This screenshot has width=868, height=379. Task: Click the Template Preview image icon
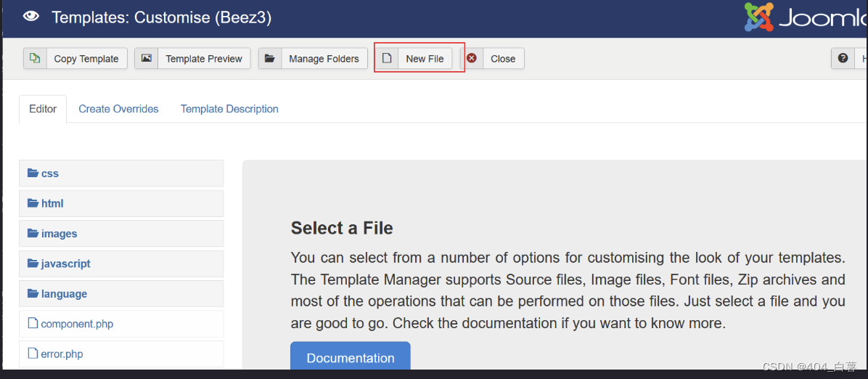point(147,59)
